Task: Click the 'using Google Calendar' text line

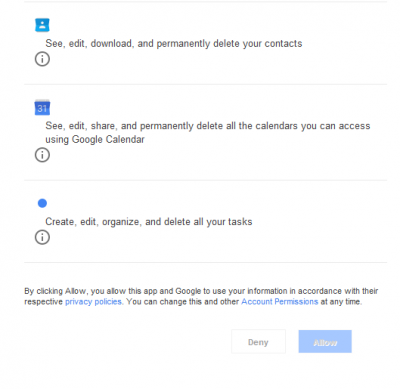Action: pyautogui.click(x=95, y=139)
